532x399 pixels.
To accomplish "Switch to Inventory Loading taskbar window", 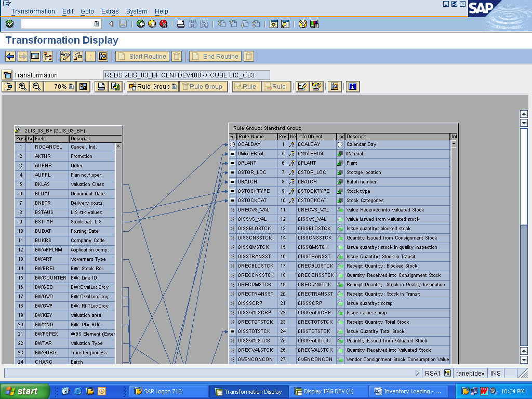I will [x=408, y=391].
